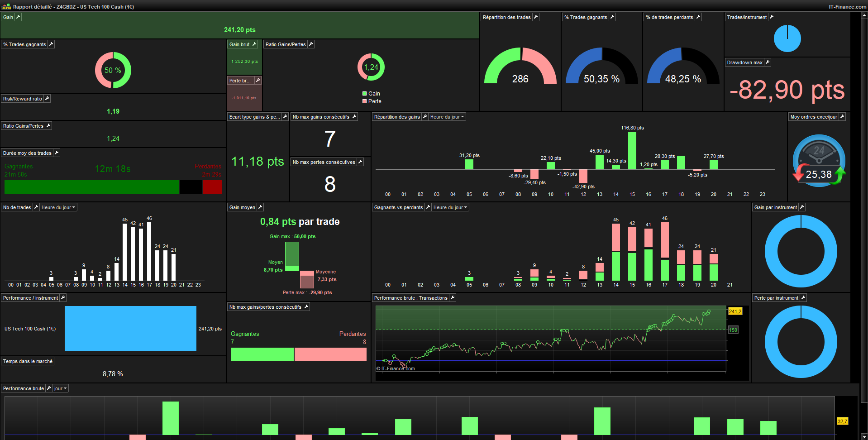Click wrench next to Gain moyen
Image resolution: width=868 pixels, height=440 pixels.
[x=260, y=207]
